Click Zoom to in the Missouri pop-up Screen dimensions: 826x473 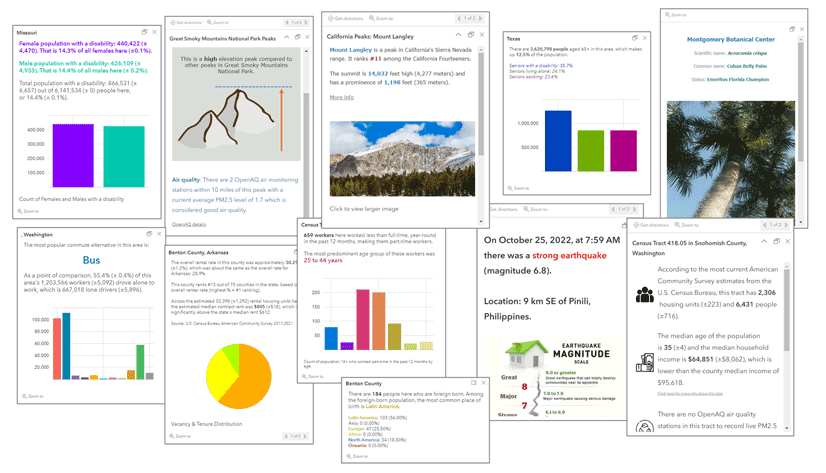(x=28, y=211)
